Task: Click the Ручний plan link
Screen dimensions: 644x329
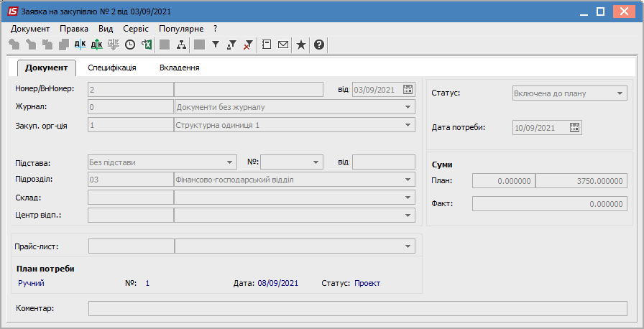Action: point(31,283)
